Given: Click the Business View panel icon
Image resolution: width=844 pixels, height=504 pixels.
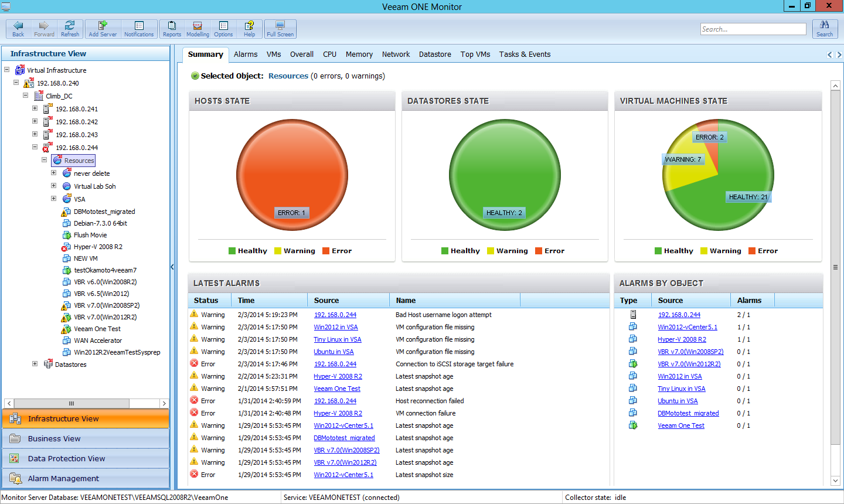Looking at the screenshot, I should [15, 438].
